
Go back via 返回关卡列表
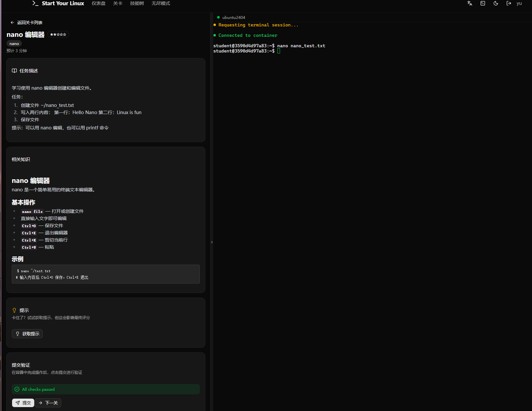[26, 22]
